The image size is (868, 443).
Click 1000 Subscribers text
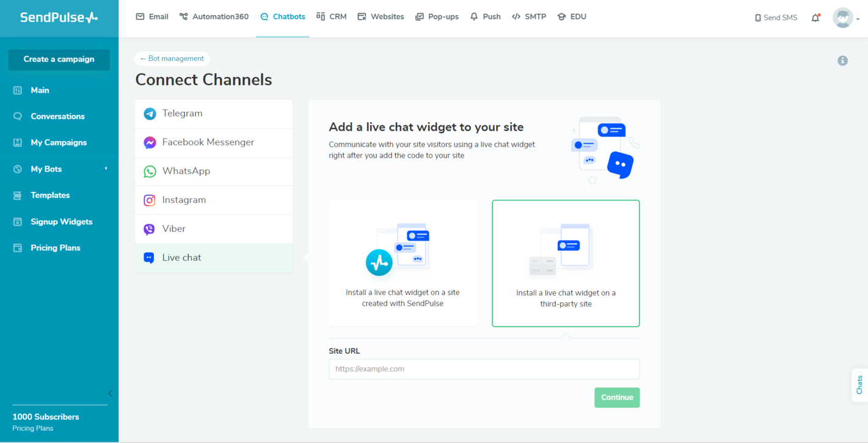pyautogui.click(x=46, y=417)
